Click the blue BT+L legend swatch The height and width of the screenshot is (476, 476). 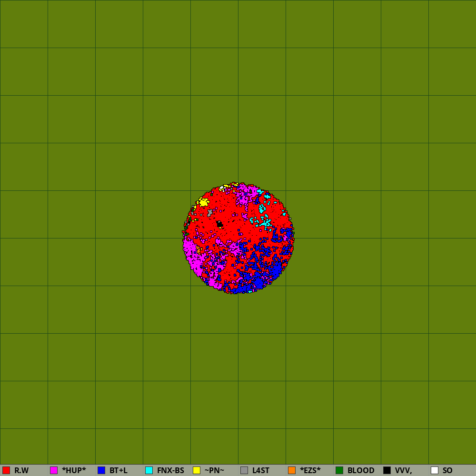[101, 470]
